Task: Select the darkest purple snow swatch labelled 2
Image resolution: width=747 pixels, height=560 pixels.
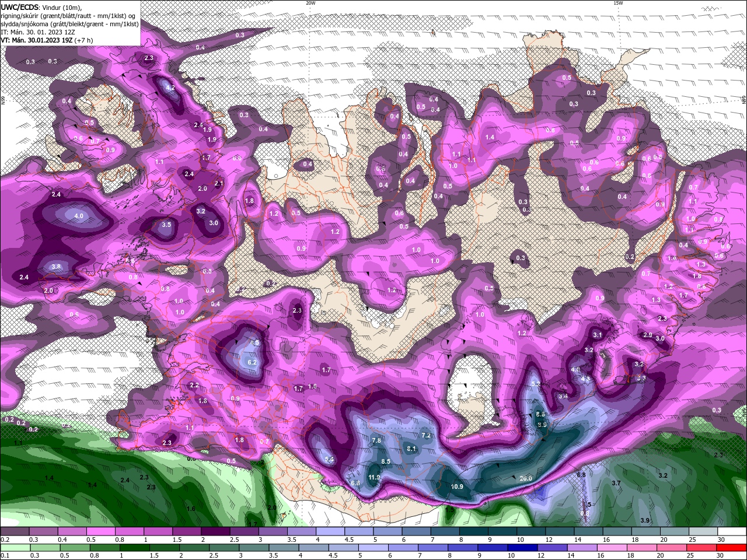Action: click(215, 531)
